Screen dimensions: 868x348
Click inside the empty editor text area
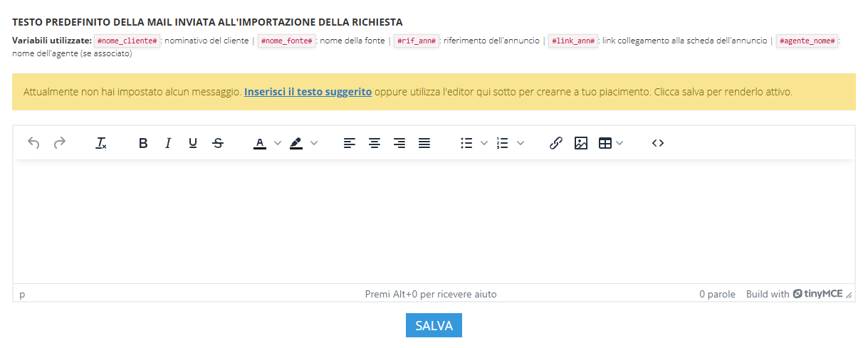433,221
